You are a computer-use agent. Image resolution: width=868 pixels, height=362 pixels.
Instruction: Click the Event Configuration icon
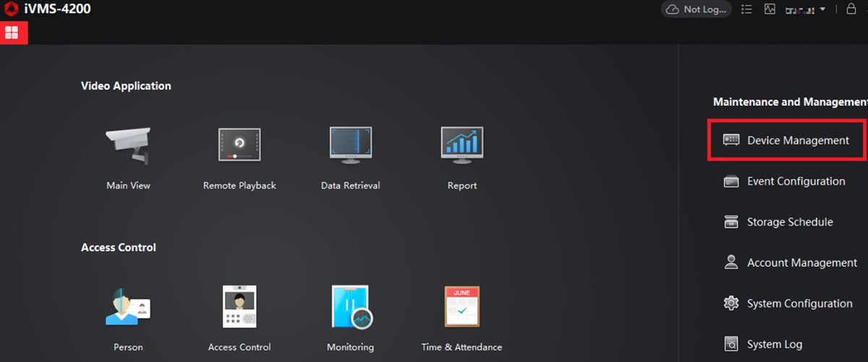click(731, 181)
